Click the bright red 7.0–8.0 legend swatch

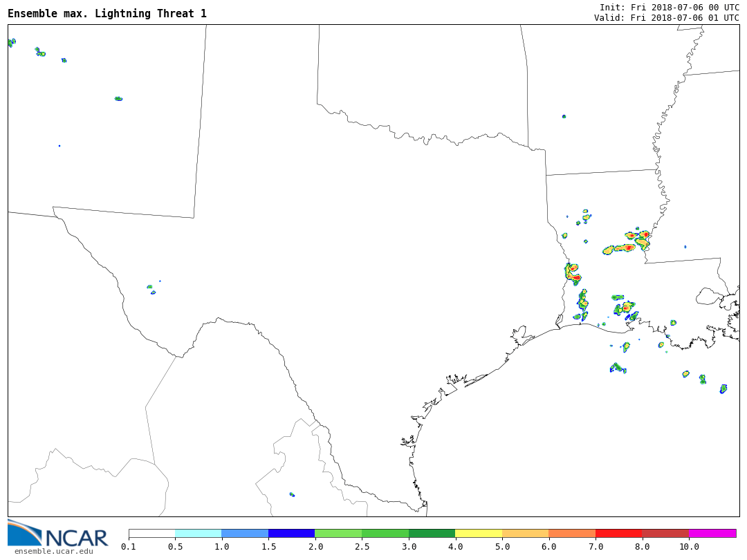(618, 533)
